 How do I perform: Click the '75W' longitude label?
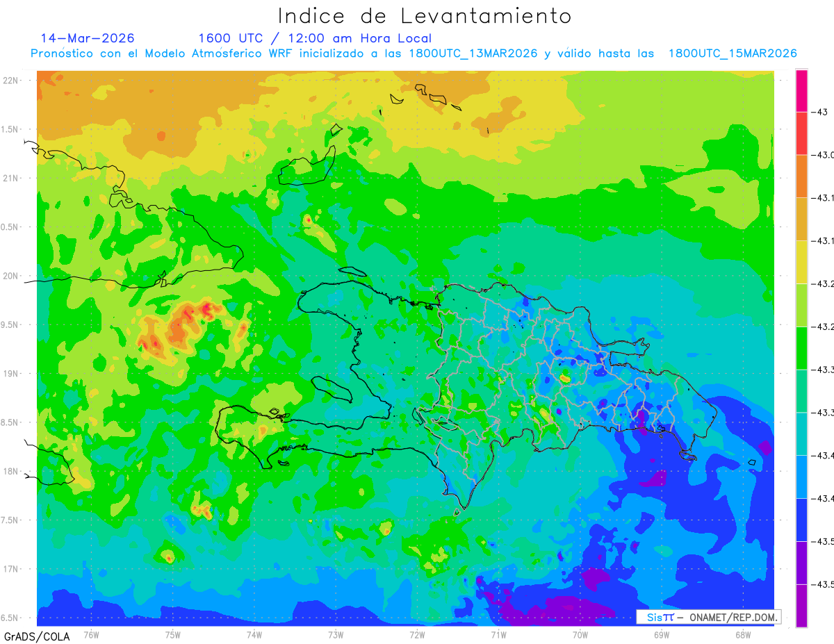[173, 634]
